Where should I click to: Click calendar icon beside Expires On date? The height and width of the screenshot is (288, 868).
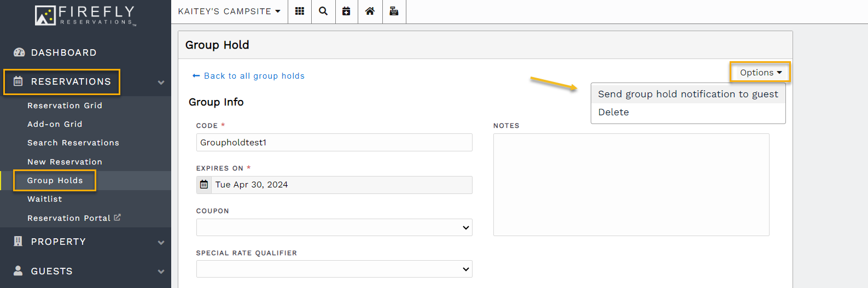[x=204, y=185]
